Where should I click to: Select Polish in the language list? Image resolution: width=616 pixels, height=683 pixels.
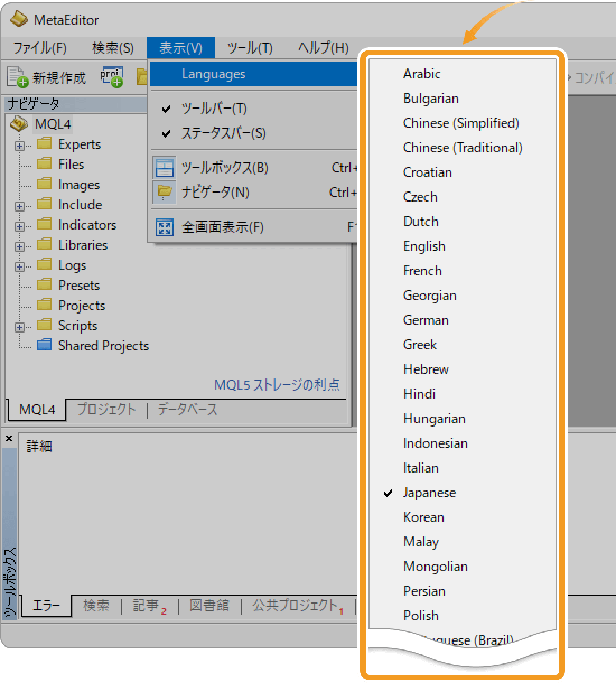(463, 616)
